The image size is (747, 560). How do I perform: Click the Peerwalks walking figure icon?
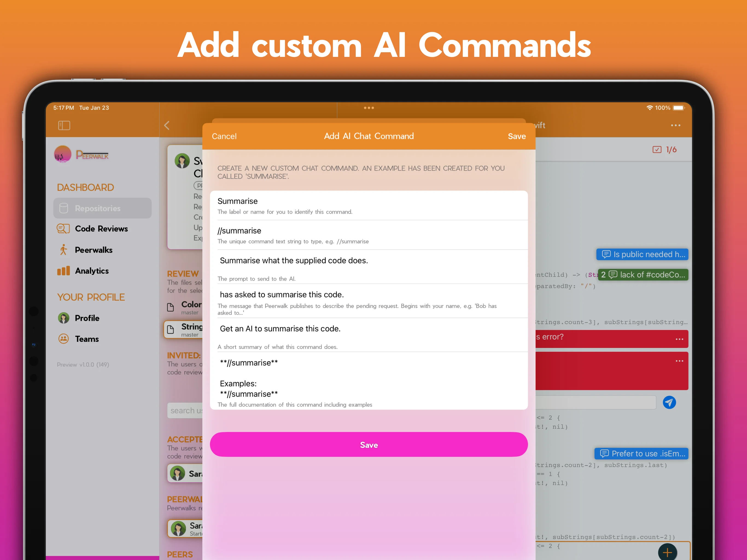click(63, 250)
